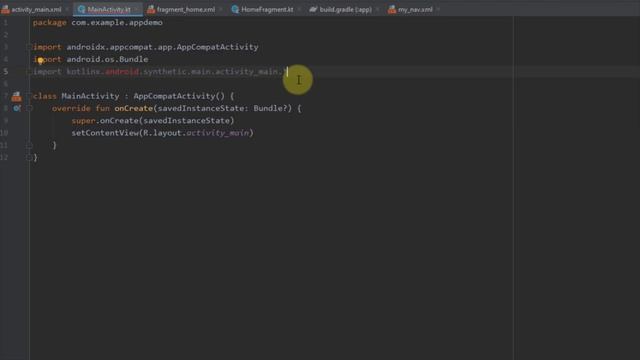Image resolution: width=640 pixels, height=360 pixels.
Task: Click the Kotlin file icon on MainActivity.kt tab
Action: click(x=81, y=9)
